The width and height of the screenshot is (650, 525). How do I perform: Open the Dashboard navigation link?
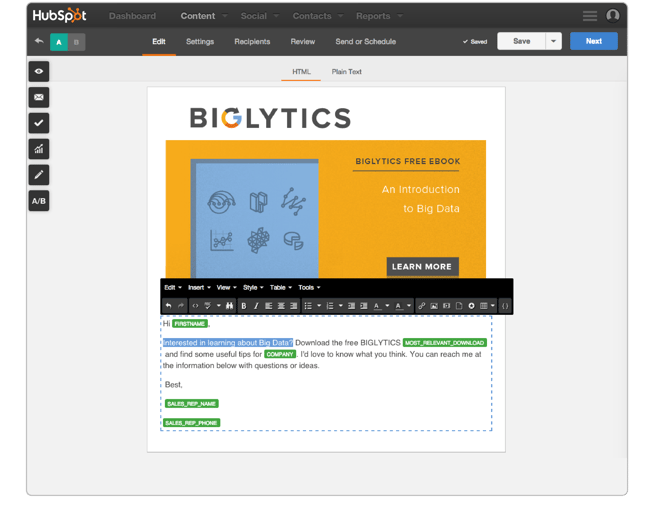click(x=132, y=16)
